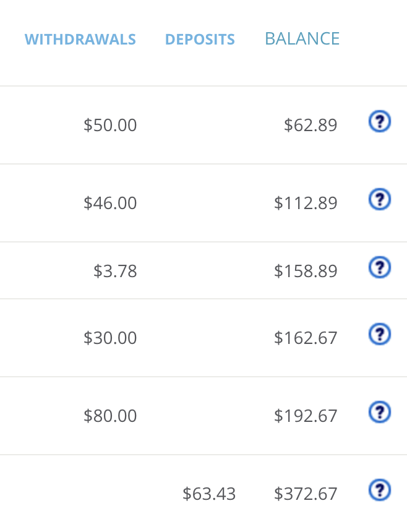Open help for the $162.67 balance row

[x=380, y=335]
